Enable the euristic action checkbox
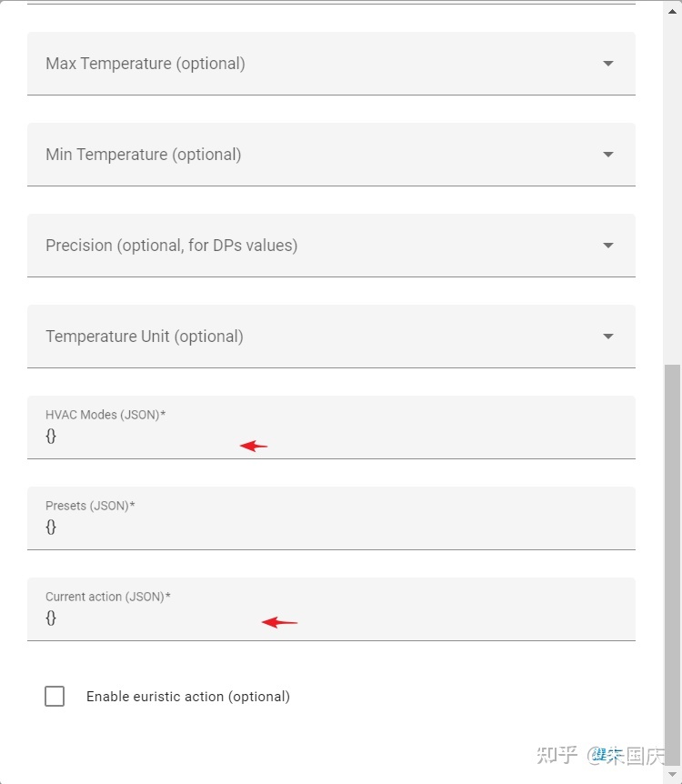 point(55,697)
